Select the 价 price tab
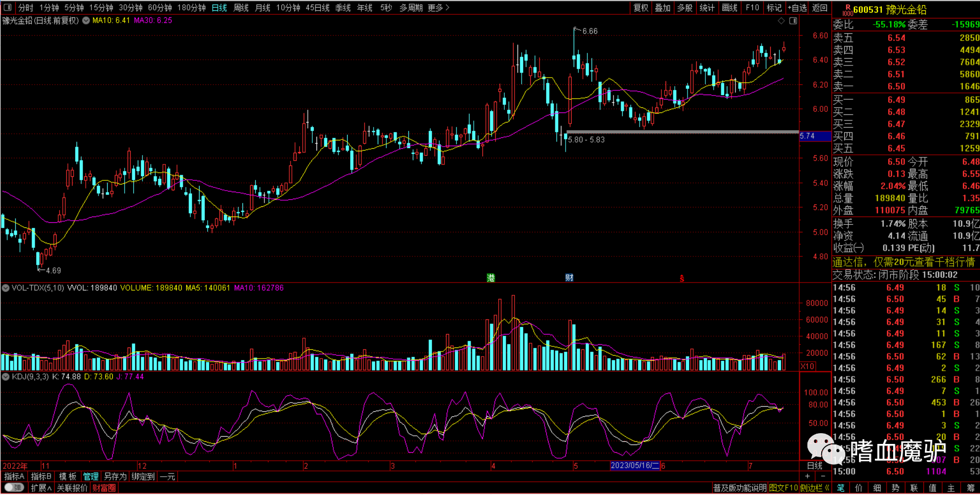The height and width of the screenshot is (495, 980). pyautogui.click(x=859, y=488)
